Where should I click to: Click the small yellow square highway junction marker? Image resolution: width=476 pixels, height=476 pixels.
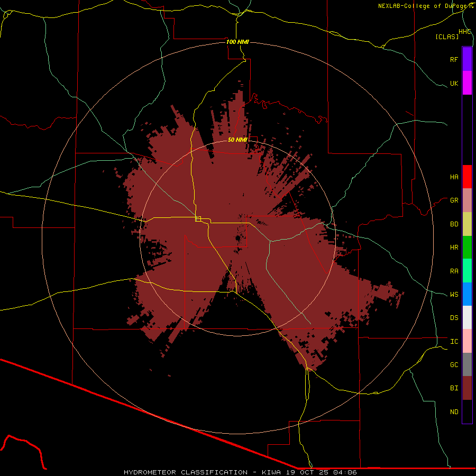198,218
